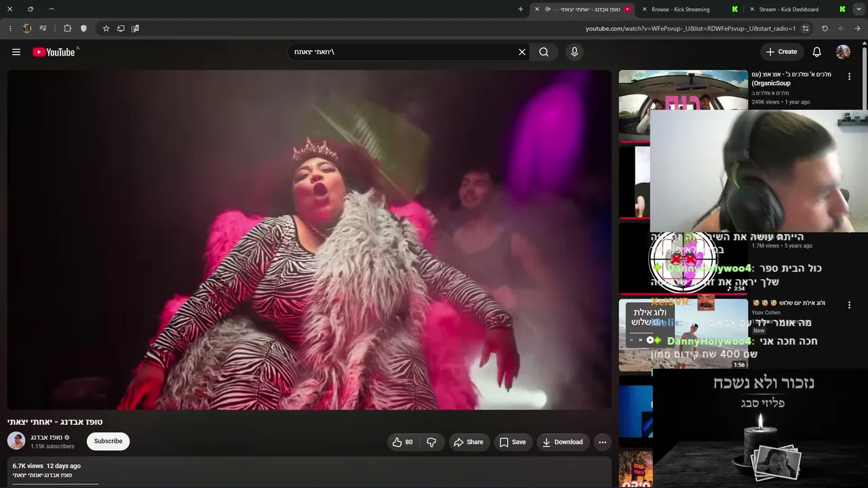The height and width of the screenshot is (488, 868).
Task: Share this video
Action: point(469,442)
